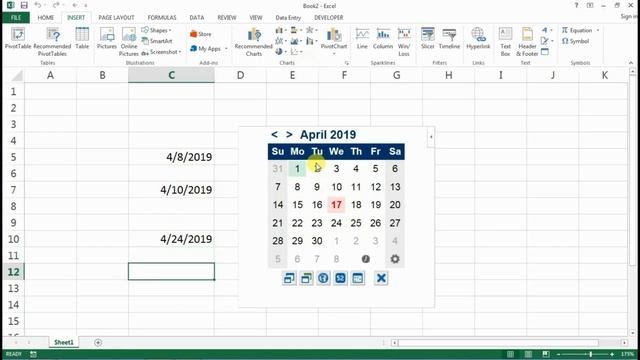Pick April 17 in the calendar

pos(336,204)
